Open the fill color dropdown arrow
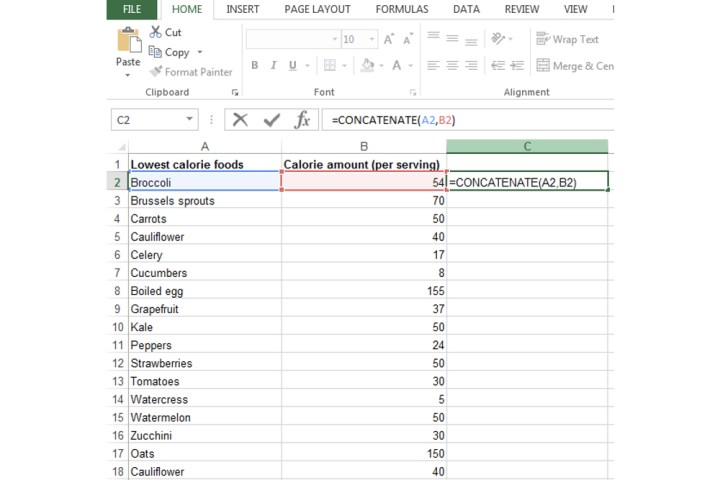Screen dimensions: 720x480 (383, 66)
